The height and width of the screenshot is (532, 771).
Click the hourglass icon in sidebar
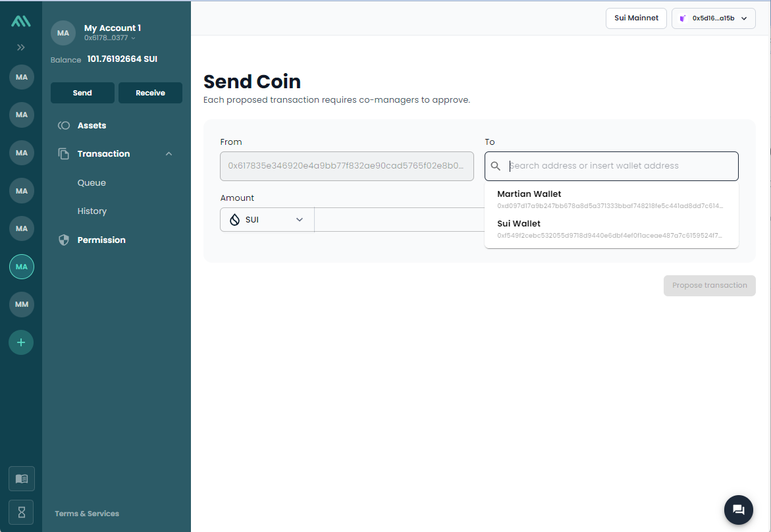21,512
